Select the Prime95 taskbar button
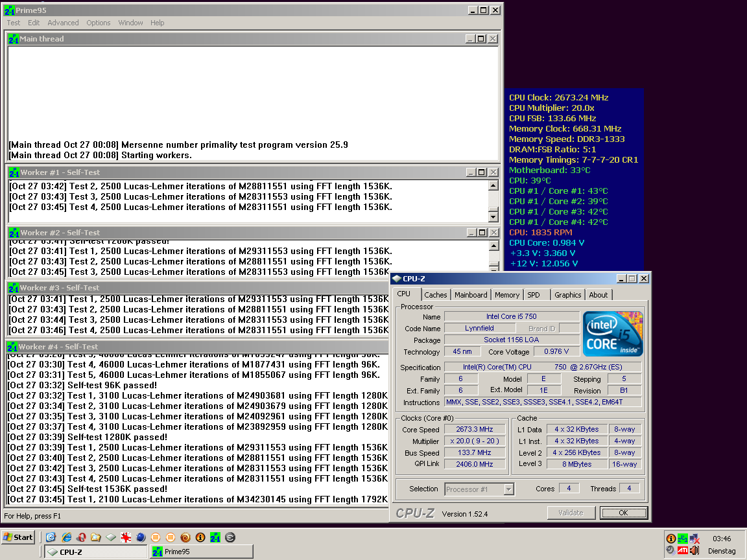Viewport: 747px width, 560px height. 201,552
